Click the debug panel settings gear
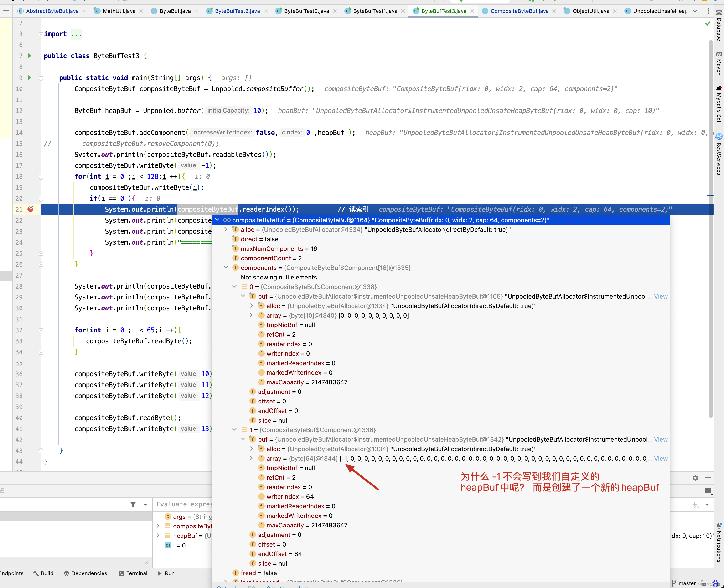724x588 pixels. coord(695,478)
